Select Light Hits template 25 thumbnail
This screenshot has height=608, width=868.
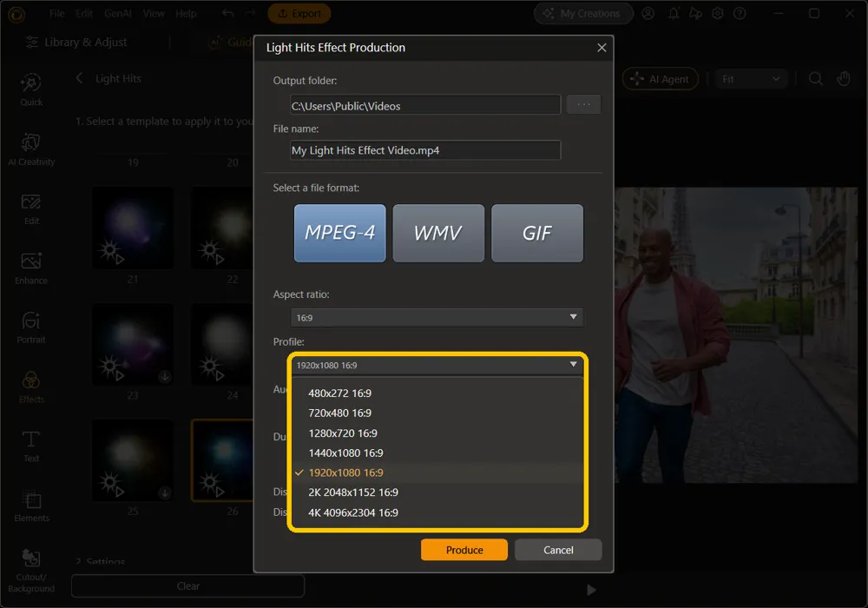pos(133,460)
